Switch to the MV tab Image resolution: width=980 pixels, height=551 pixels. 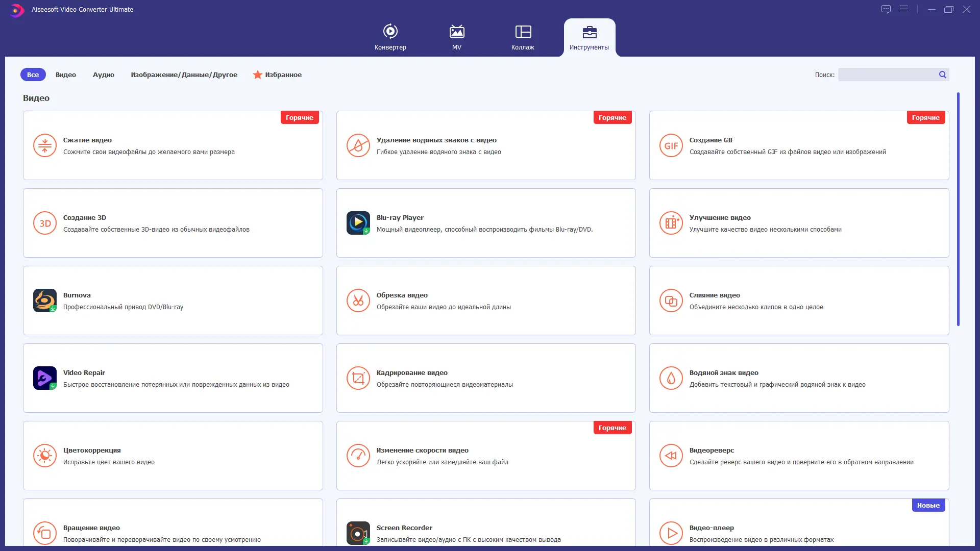point(457,37)
